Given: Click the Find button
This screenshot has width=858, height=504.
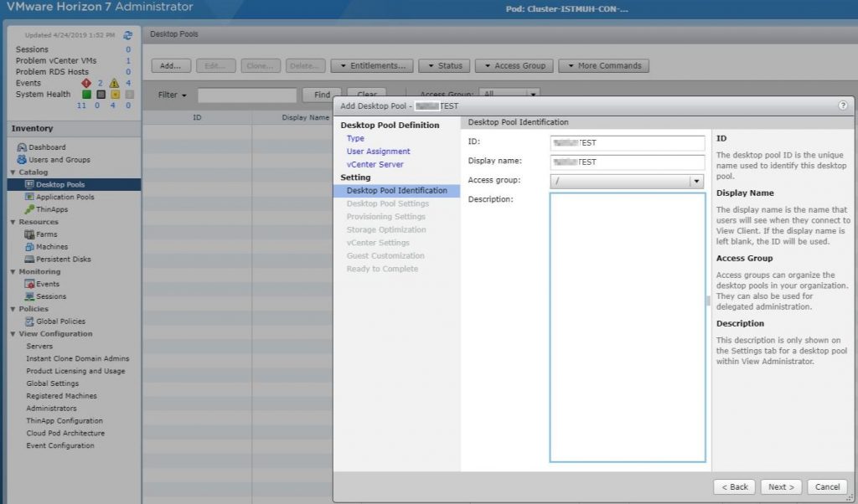Looking at the screenshot, I should [322, 95].
